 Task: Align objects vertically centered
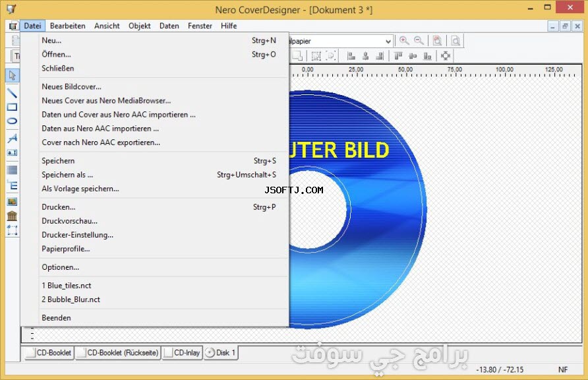coord(413,56)
